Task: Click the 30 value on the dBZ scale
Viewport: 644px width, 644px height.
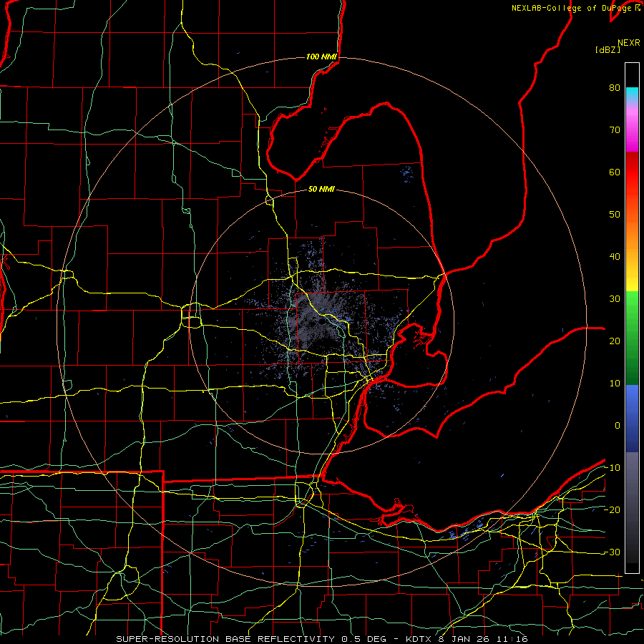Action: [615, 298]
